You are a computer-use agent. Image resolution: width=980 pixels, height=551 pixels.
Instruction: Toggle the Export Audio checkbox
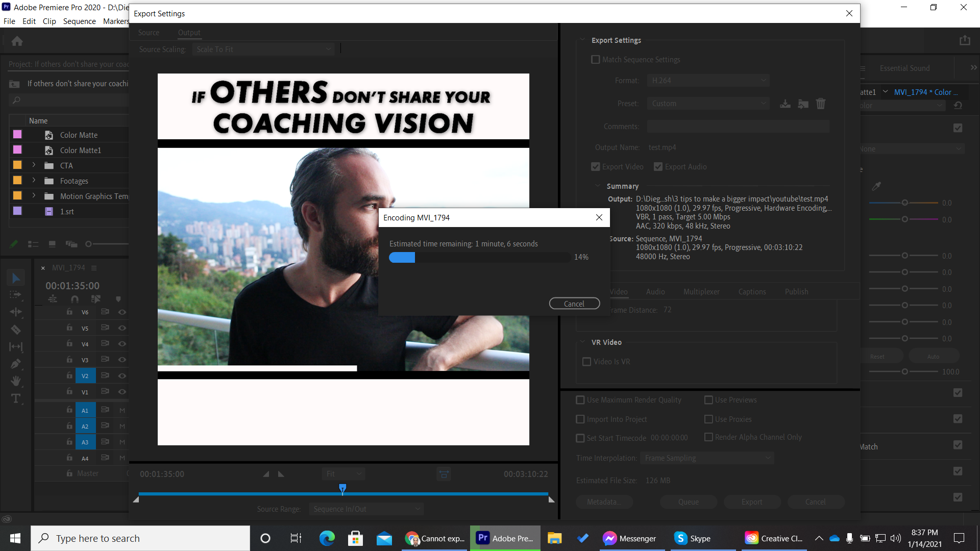coord(658,166)
